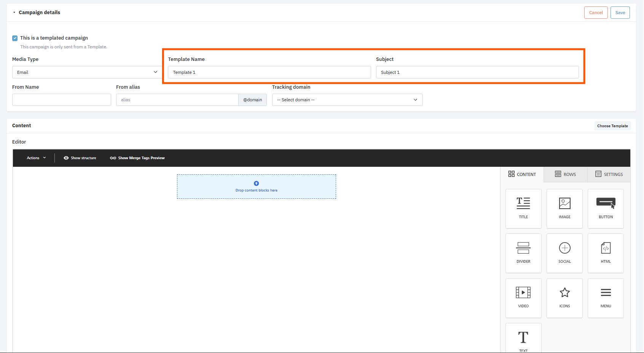Select the Image content block
This screenshot has height=353, width=644.
point(564,208)
